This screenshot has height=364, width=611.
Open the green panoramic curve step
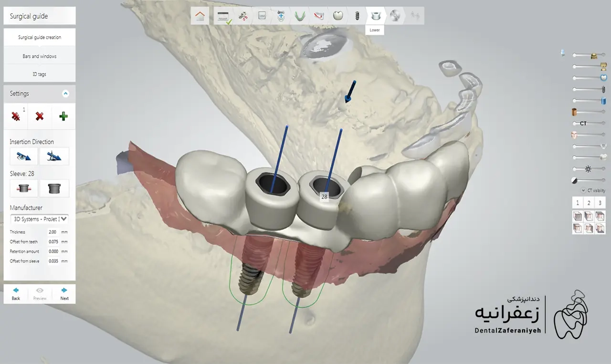click(300, 16)
